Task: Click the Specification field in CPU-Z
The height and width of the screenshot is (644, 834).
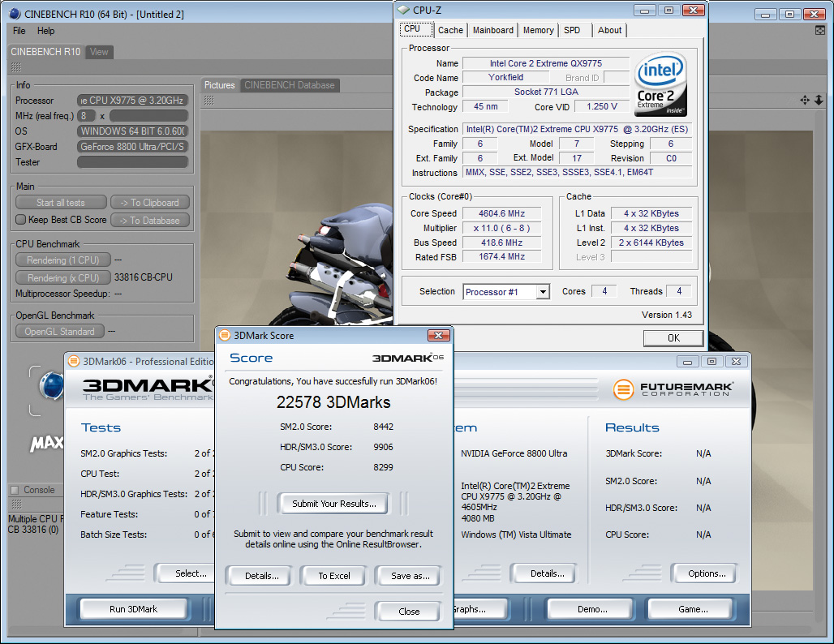Action: (577, 129)
